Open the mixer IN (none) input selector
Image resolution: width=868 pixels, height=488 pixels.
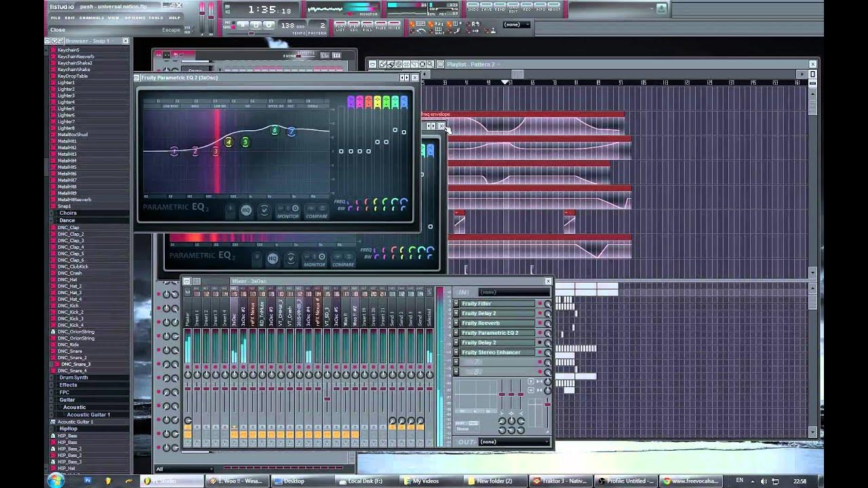pos(514,292)
